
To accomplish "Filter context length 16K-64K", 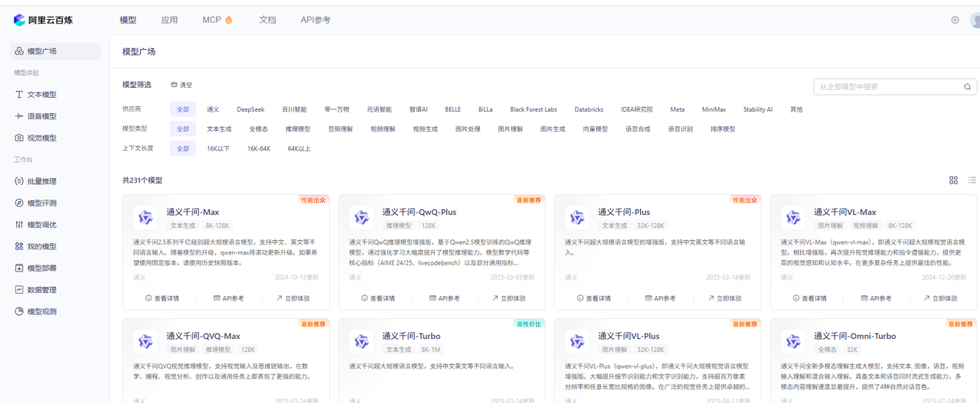I will pos(259,148).
